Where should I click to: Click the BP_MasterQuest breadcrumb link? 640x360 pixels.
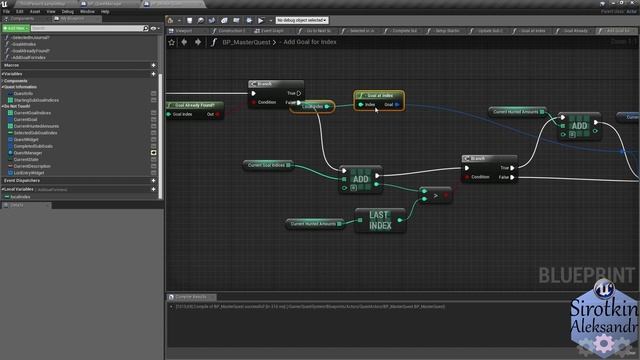click(x=246, y=42)
